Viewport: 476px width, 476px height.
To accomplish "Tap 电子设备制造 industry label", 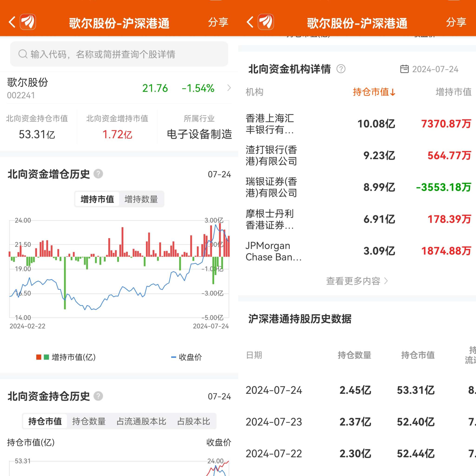I will (199, 134).
